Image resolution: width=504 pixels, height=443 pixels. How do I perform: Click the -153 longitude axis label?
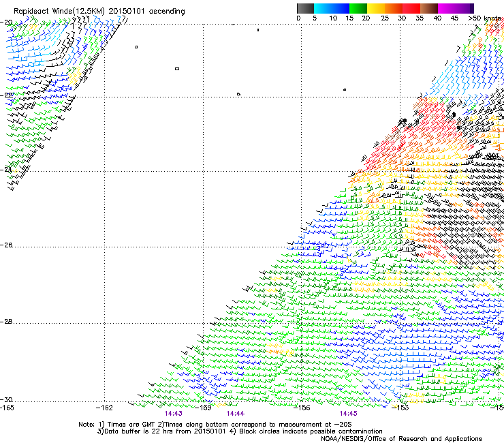click(x=400, y=408)
